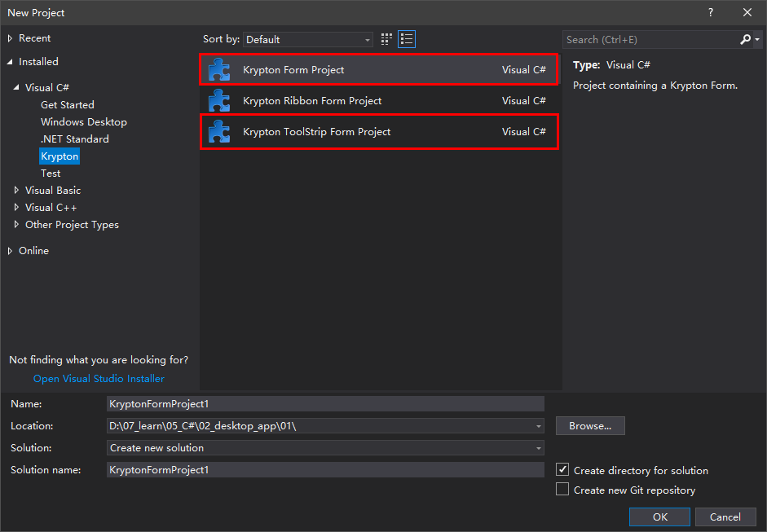Select the Krypton ToolStrip Form Project icon

click(x=218, y=131)
